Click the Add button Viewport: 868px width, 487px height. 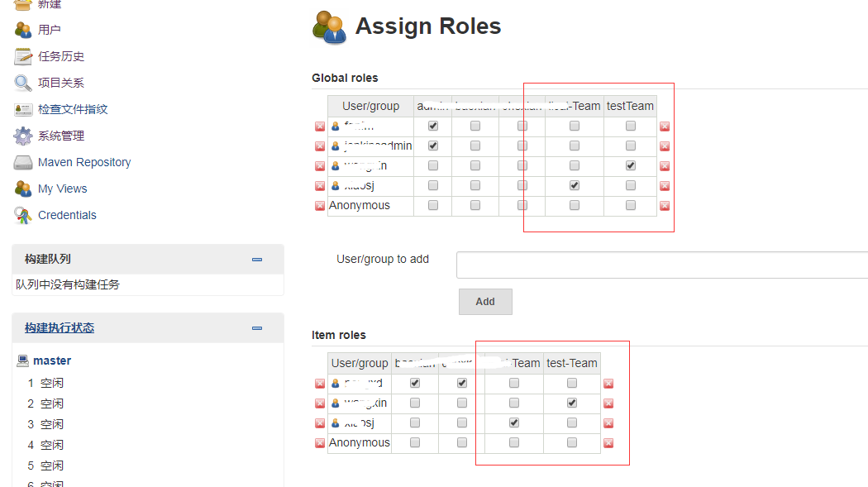[x=485, y=302]
